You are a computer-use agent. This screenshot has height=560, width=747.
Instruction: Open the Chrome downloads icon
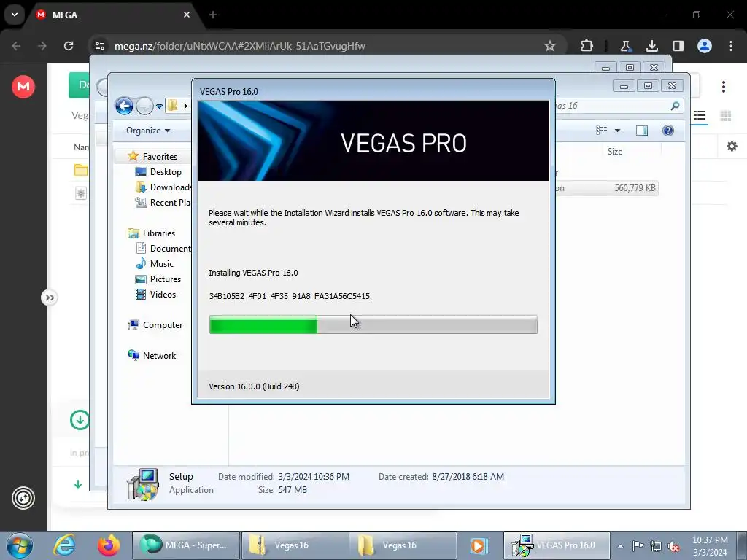click(651, 46)
